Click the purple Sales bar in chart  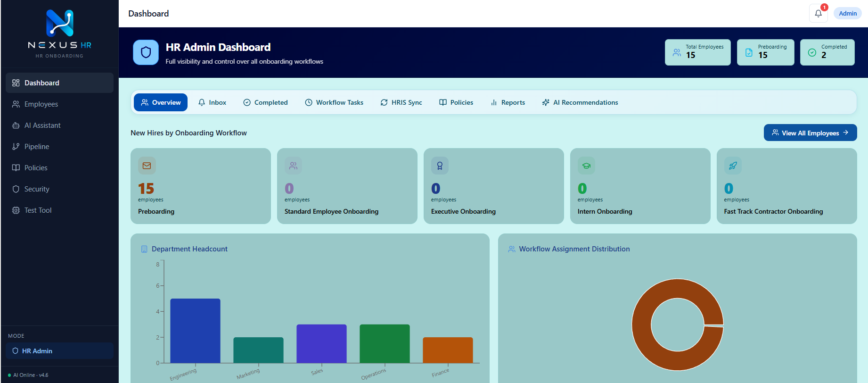pyautogui.click(x=321, y=343)
